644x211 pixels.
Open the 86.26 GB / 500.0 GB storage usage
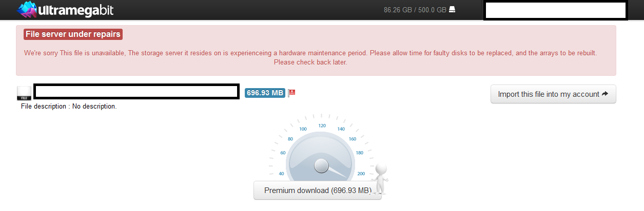tap(415, 10)
